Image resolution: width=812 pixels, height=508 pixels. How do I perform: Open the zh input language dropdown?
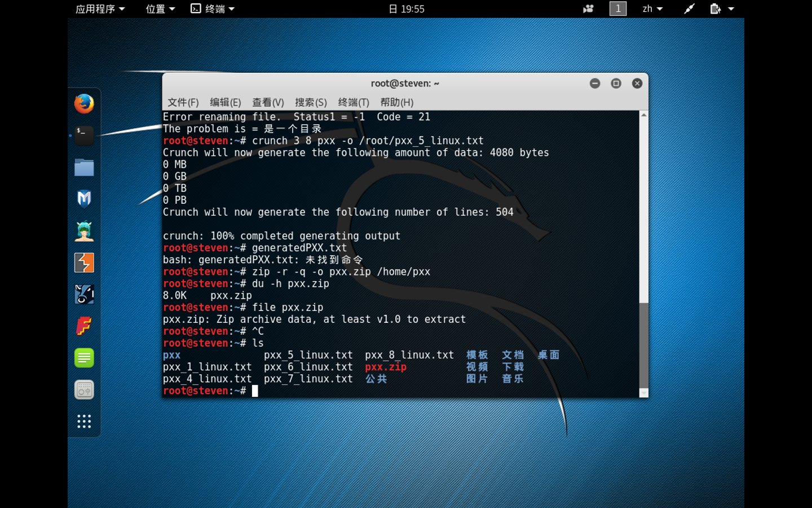652,8
